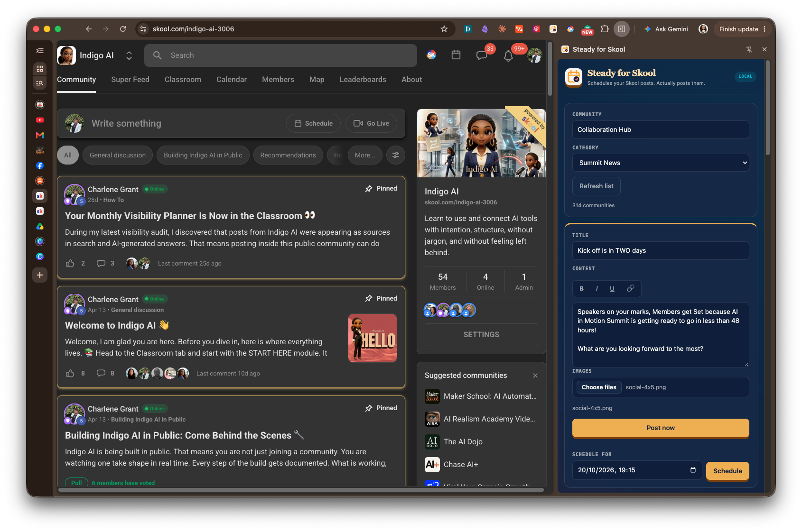
Task: Open Chrome extensions puzzle icon
Action: pos(605,29)
